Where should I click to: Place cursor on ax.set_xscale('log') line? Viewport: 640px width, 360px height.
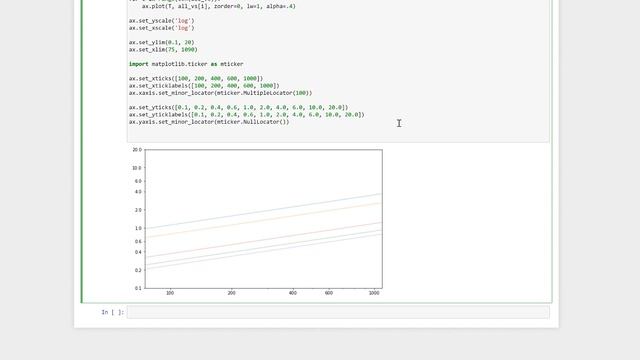(x=162, y=28)
